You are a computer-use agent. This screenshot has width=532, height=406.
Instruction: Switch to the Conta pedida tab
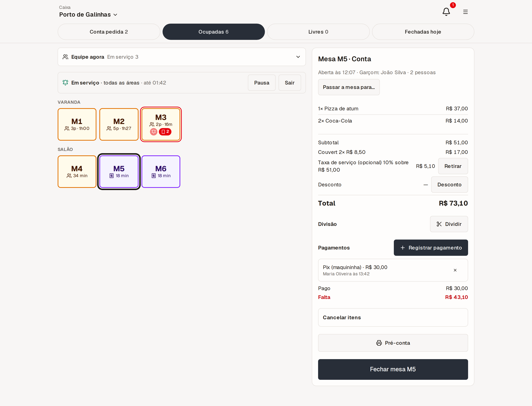[x=109, y=32]
